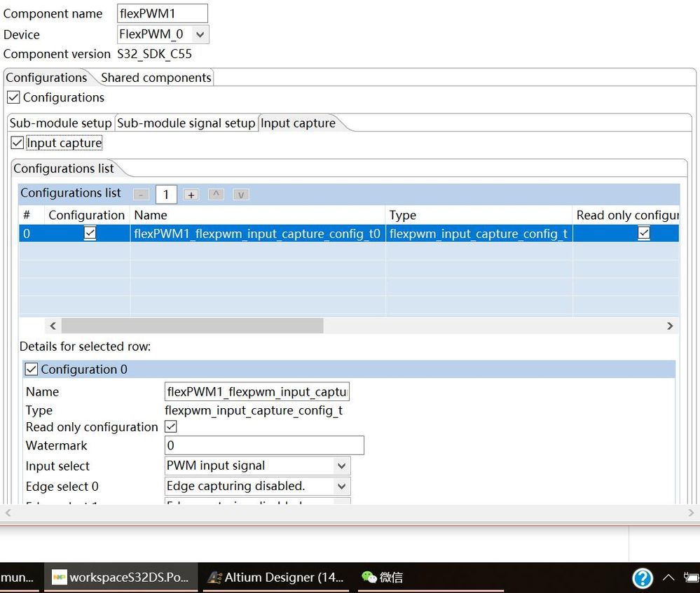Screen dimensions: 700x593
Task: Click the Watermark input field
Action: point(264,445)
